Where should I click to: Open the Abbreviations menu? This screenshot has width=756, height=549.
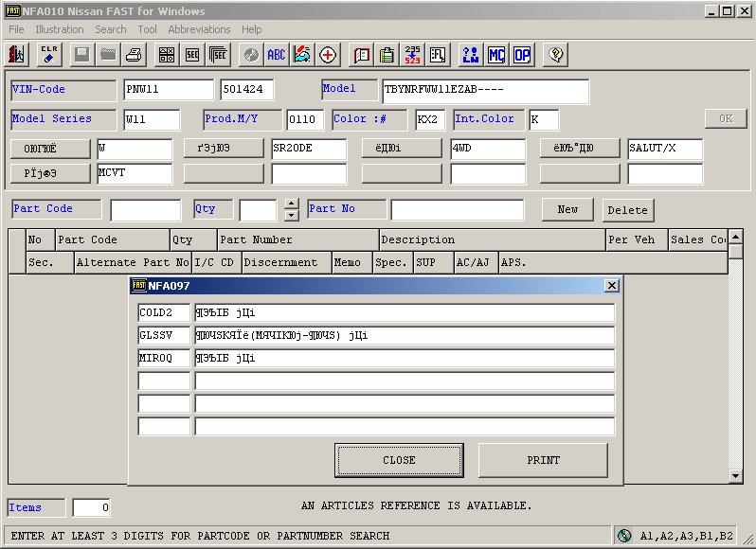pyautogui.click(x=200, y=29)
